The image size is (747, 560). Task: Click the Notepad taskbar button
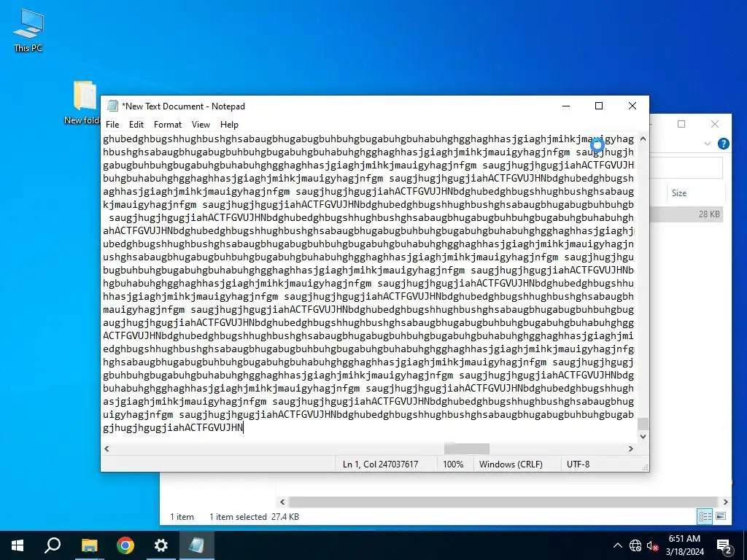pos(197,545)
